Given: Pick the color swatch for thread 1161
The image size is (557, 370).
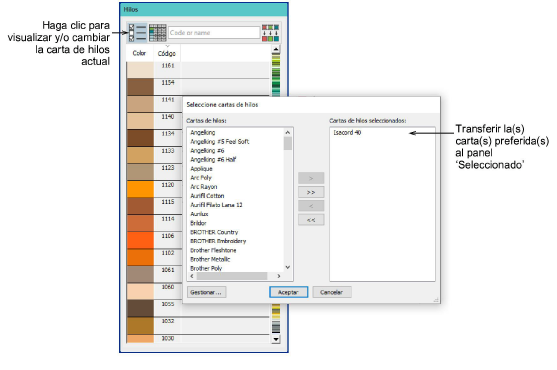Looking at the screenshot, I should [140, 70].
